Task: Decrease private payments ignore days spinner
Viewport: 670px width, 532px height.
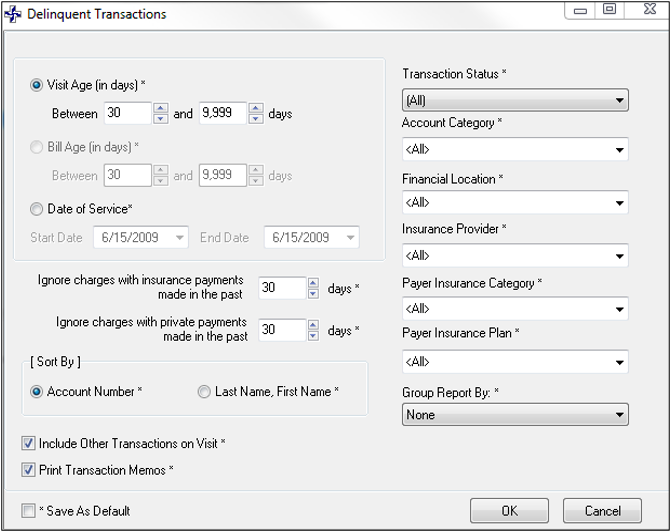Action: tap(312, 335)
